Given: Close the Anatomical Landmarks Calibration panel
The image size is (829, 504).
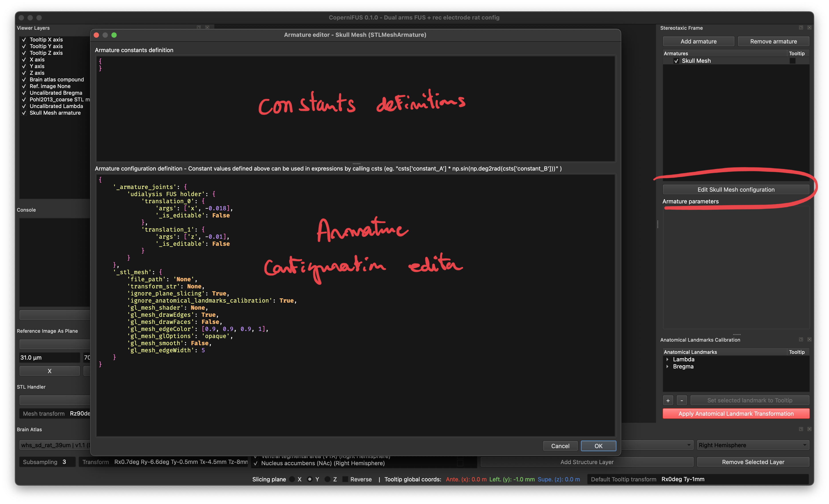Looking at the screenshot, I should 809,339.
